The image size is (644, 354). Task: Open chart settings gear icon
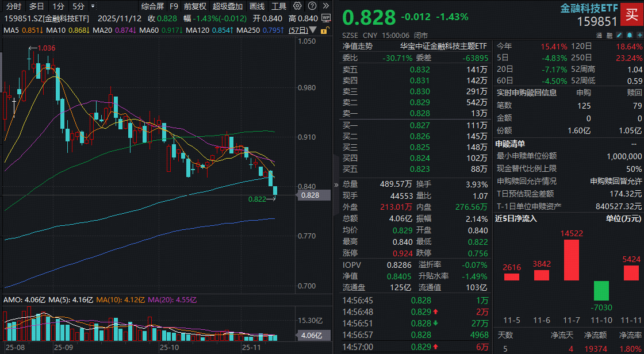click(x=296, y=6)
